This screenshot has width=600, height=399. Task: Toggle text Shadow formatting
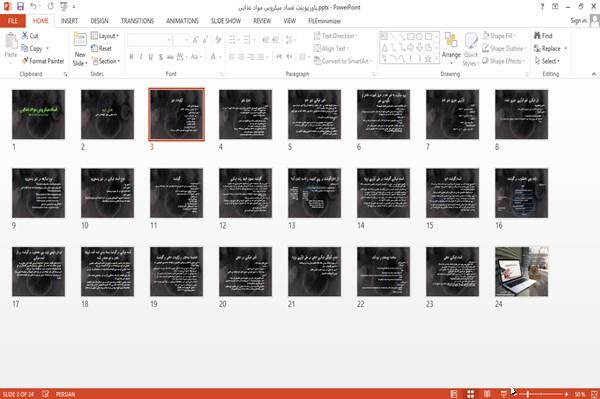[160, 57]
